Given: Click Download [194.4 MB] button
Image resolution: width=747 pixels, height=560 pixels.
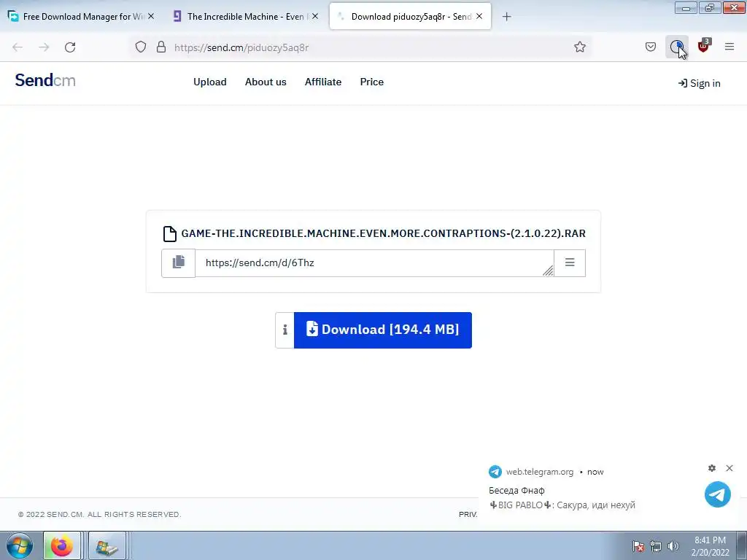Looking at the screenshot, I should tap(383, 330).
